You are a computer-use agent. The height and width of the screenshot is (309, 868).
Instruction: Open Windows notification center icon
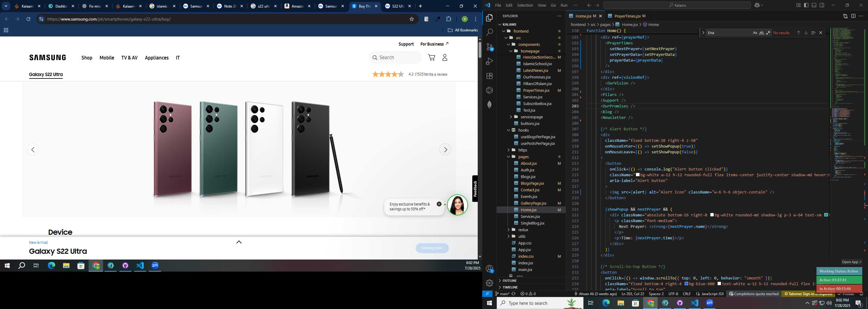(859, 303)
